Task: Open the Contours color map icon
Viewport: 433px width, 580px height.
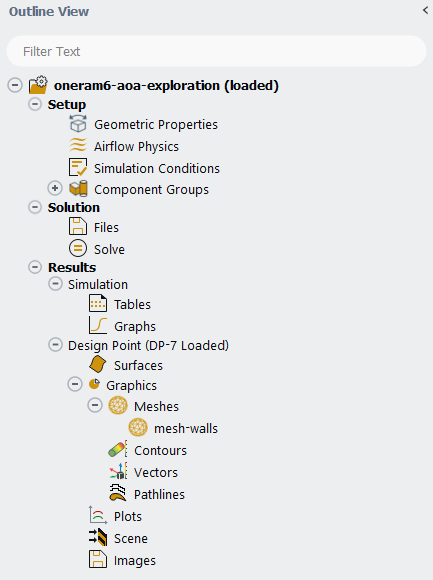Action: coord(118,449)
